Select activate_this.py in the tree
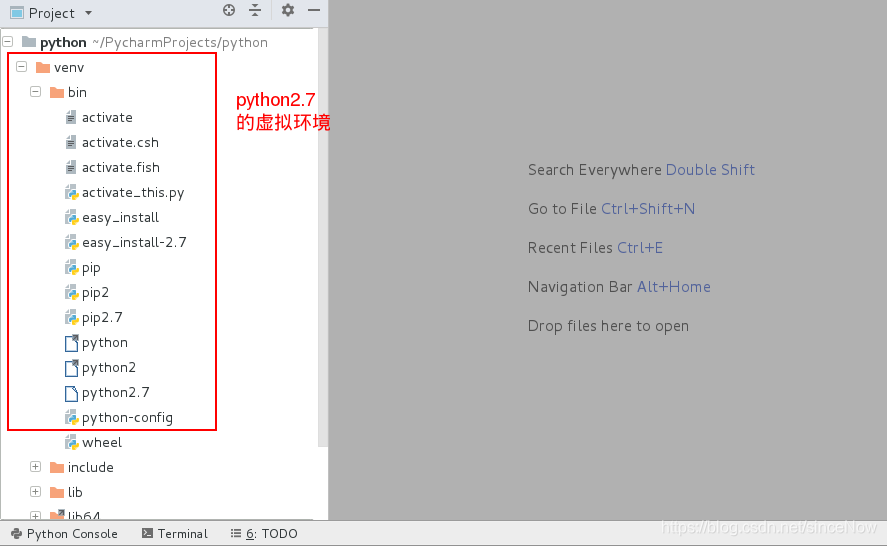Image resolution: width=887 pixels, height=546 pixels. tap(133, 192)
